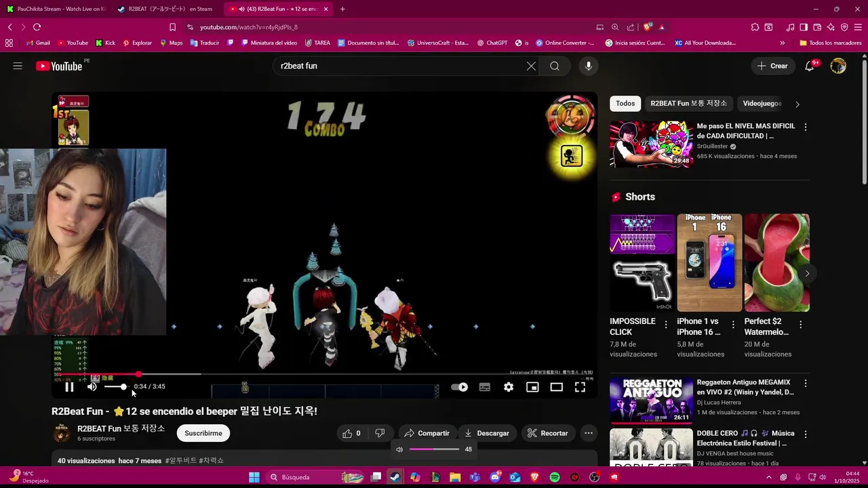This screenshot has width=868, height=488.
Task: Open the R2BEAT Fun channel name link
Action: point(121,428)
